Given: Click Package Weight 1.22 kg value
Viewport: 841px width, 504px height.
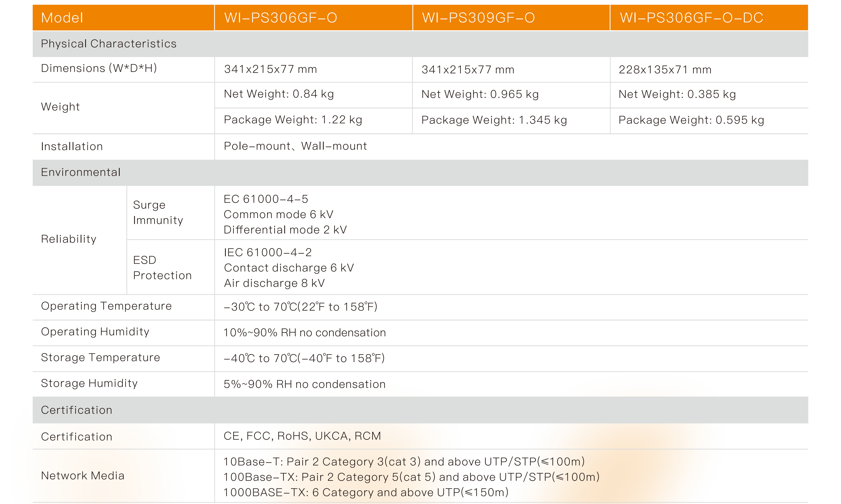Looking at the screenshot, I should pos(292,120).
